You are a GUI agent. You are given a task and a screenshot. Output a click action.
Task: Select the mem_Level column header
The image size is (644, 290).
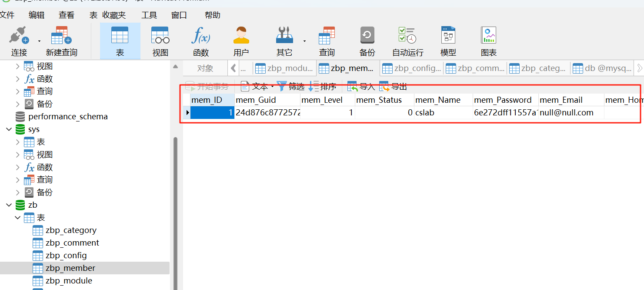[x=327, y=100]
